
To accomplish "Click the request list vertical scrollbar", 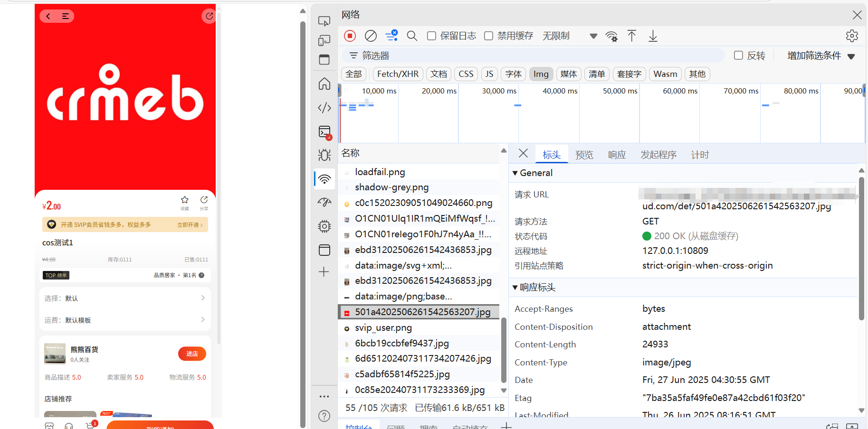I will (x=504, y=350).
